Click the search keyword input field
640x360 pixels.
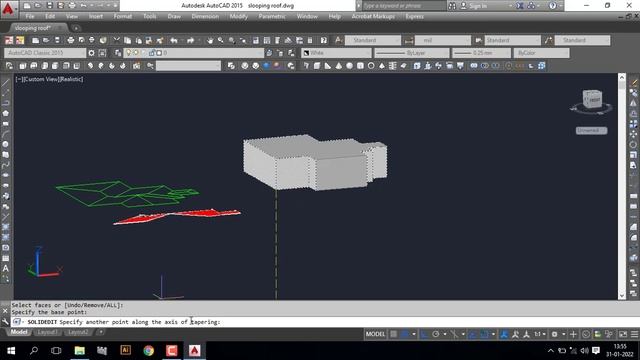pos(404,6)
